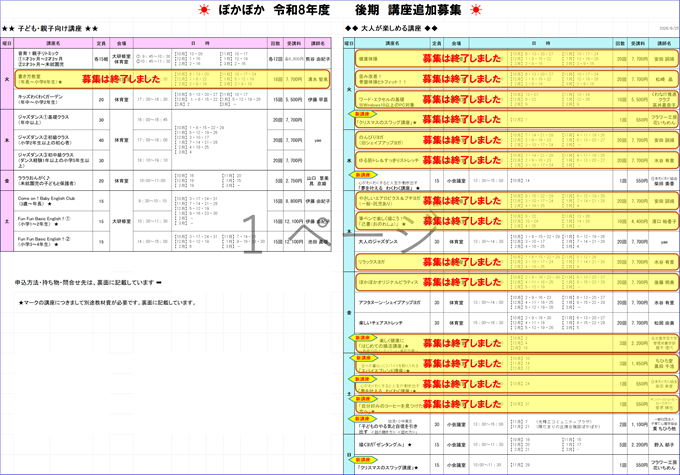Click the '日' day cell in the blue table

click(349, 455)
